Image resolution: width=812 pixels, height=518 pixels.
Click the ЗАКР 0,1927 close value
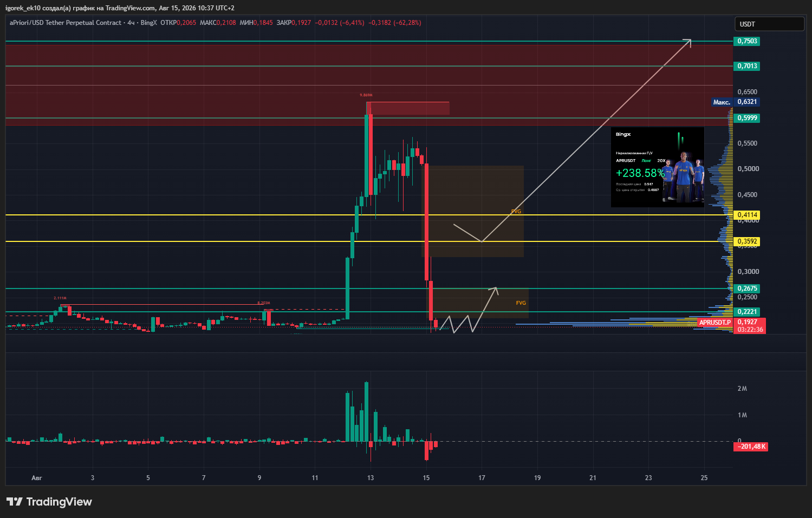[294, 23]
